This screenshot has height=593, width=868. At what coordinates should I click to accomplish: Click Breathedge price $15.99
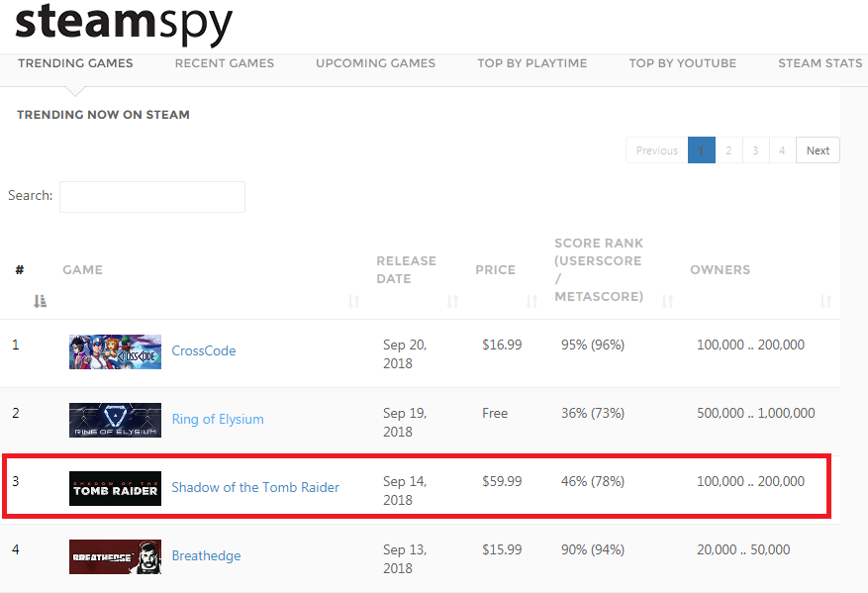click(502, 549)
